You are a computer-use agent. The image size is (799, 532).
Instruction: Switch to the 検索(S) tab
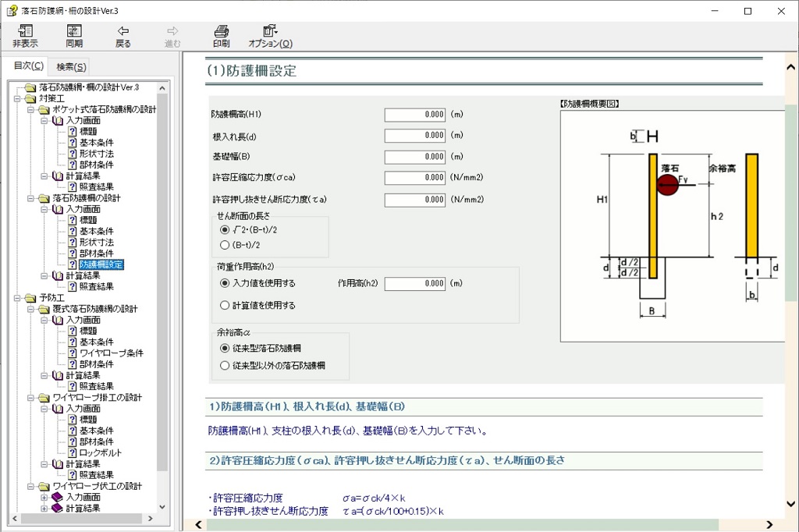(71, 67)
